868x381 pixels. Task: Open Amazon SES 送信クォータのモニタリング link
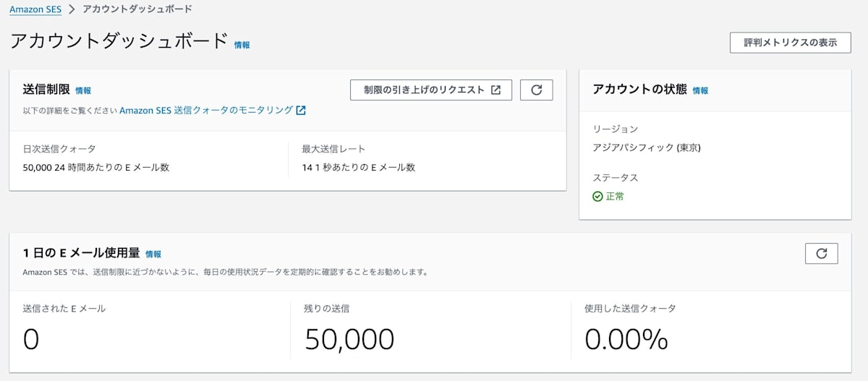(x=206, y=111)
